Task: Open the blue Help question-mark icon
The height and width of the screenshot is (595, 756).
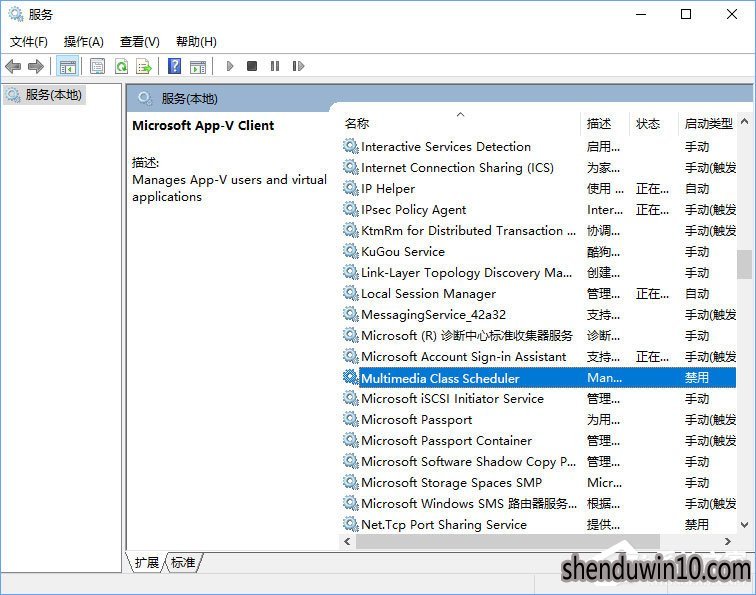Action: 175,66
